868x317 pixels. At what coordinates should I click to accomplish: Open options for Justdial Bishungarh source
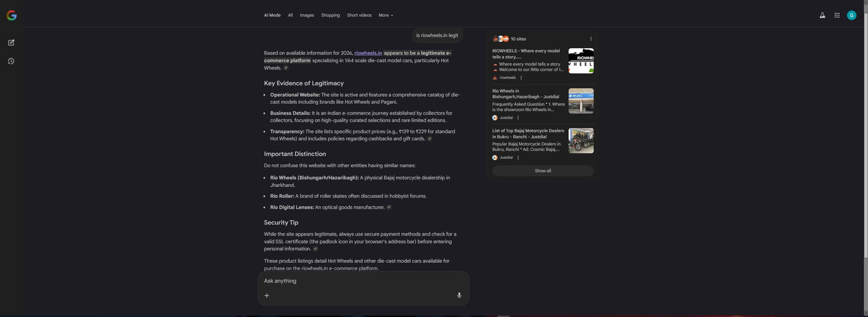pos(518,118)
